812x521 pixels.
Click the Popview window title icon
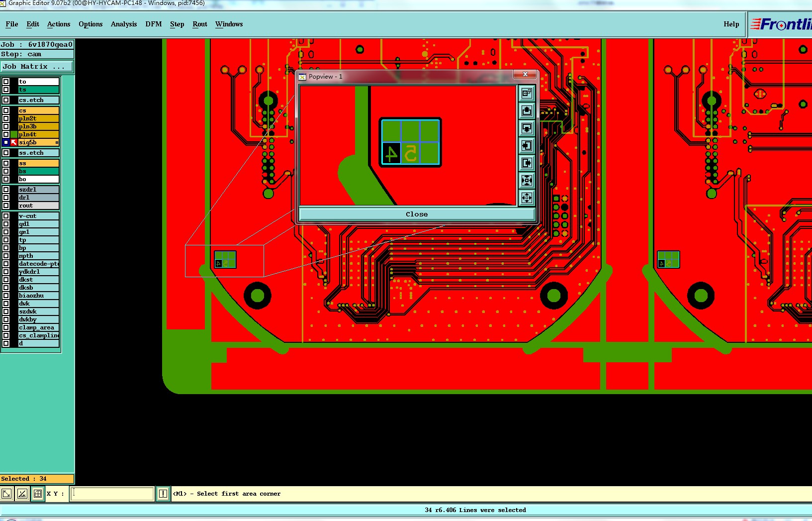pyautogui.click(x=302, y=77)
